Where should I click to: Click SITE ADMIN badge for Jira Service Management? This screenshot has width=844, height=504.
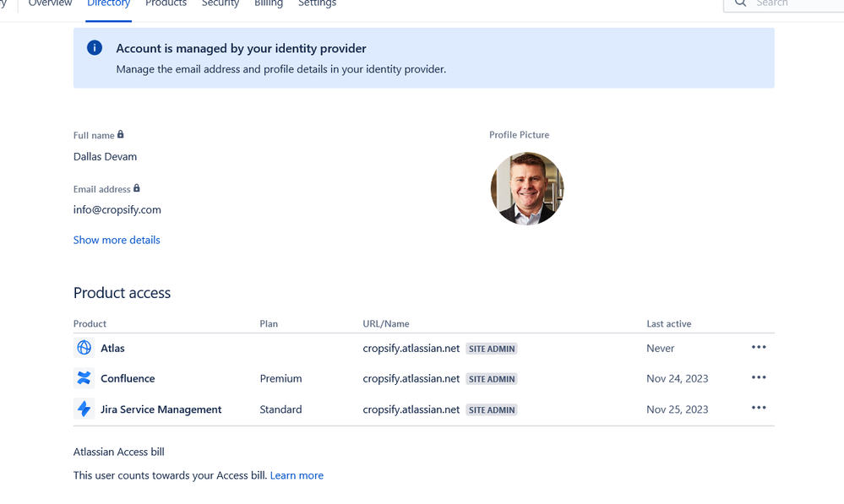pyautogui.click(x=492, y=410)
